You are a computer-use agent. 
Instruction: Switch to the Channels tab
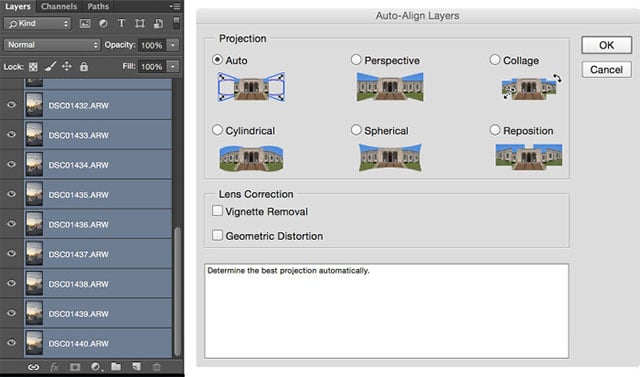(59, 7)
